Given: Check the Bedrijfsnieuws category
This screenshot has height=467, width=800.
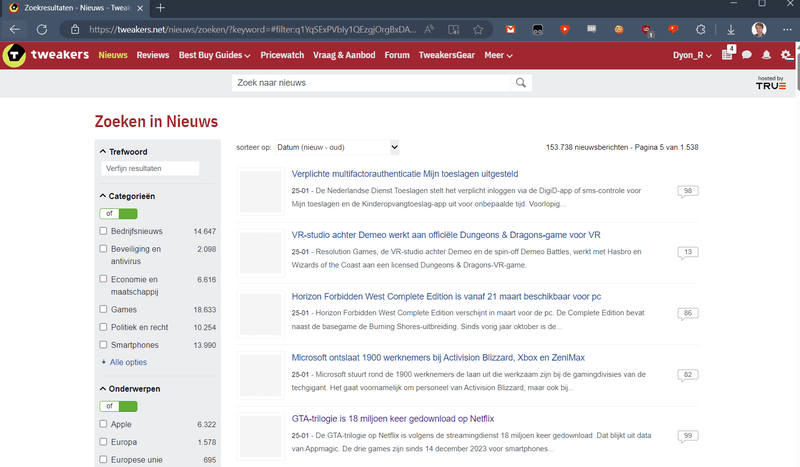Looking at the screenshot, I should 104,231.
